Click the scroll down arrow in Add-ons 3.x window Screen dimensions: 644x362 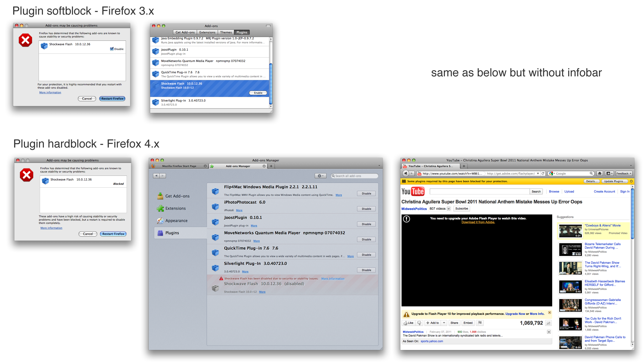click(270, 106)
